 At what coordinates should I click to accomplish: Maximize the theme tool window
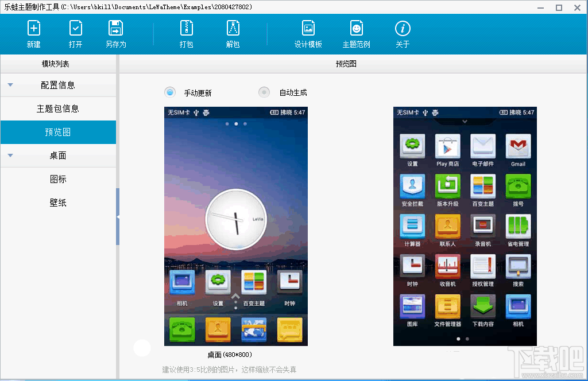559,7
